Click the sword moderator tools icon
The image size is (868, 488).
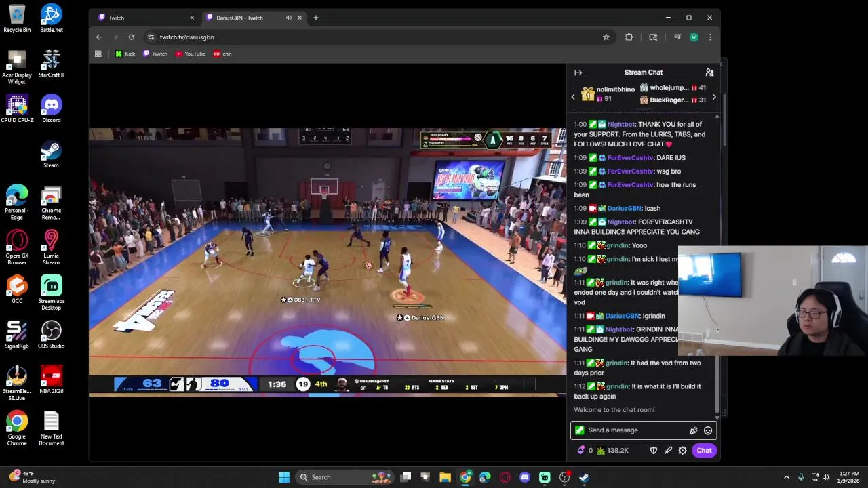(x=668, y=451)
